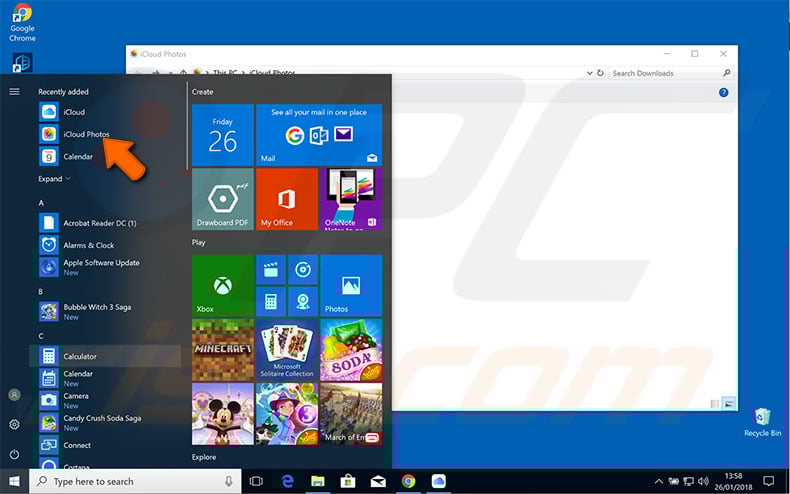
Task: Open the Mickey Mouse game tile
Action: (x=223, y=414)
